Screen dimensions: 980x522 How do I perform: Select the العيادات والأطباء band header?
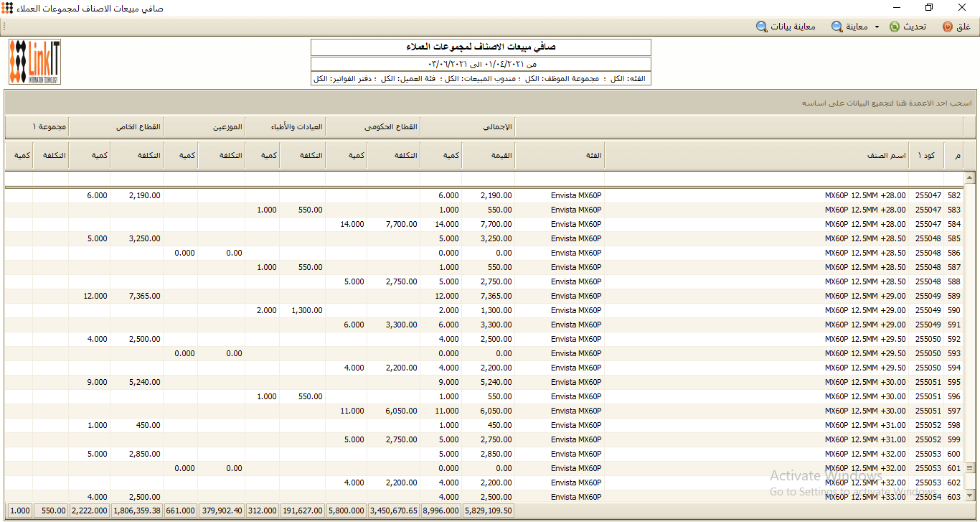coord(285,127)
